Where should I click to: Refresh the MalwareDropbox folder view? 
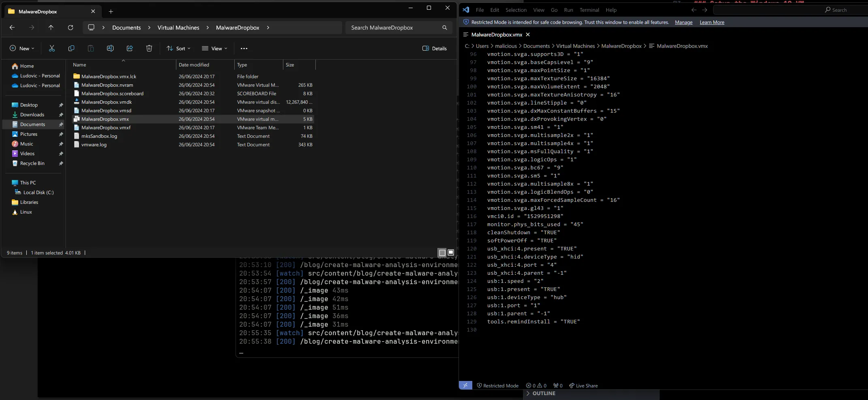point(71,28)
